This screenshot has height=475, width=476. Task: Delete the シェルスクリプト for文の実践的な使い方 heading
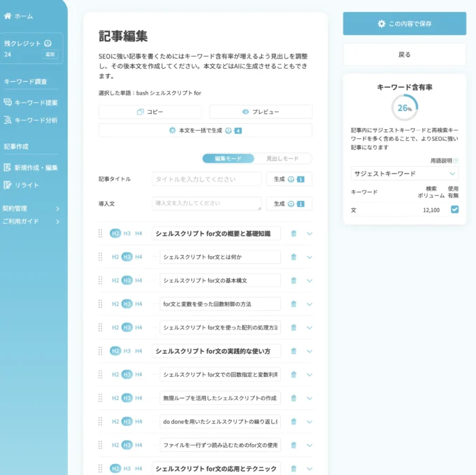point(294,351)
